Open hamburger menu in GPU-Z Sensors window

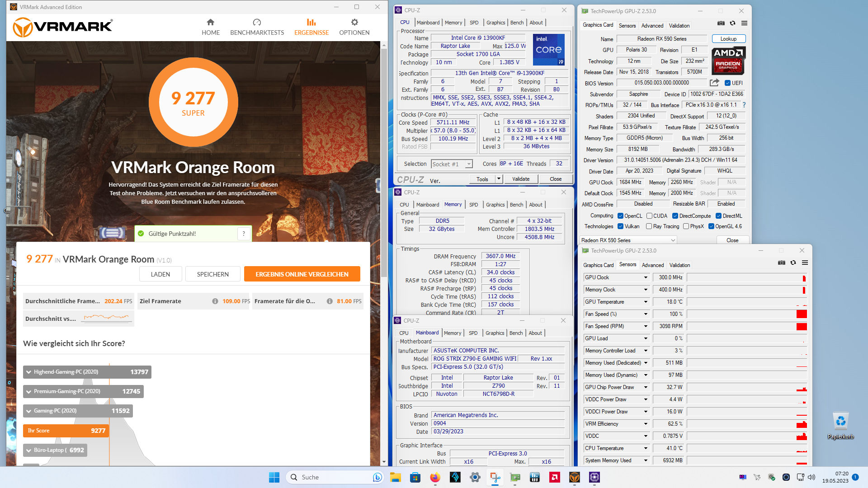[805, 263]
